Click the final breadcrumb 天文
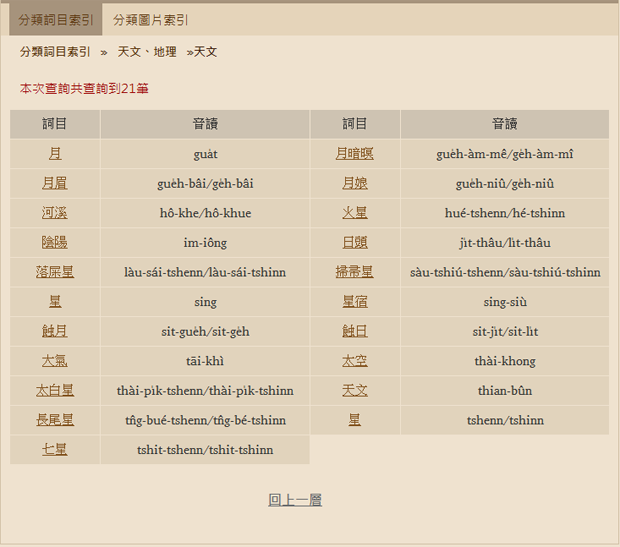 coord(205,52)
